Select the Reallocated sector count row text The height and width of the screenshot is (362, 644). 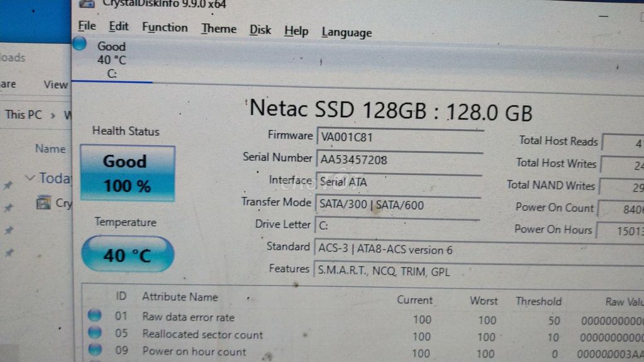click(203, 334)
